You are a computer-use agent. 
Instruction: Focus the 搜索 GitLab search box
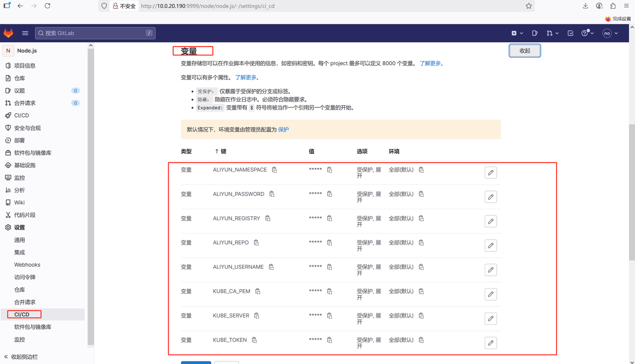pos(94,33)
